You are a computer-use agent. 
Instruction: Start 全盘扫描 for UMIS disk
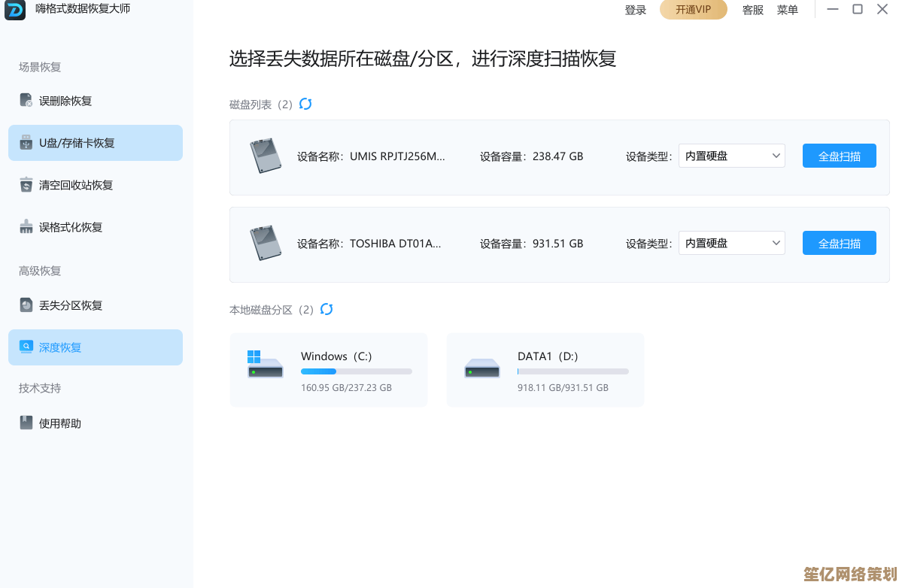(x=839, y=156)
